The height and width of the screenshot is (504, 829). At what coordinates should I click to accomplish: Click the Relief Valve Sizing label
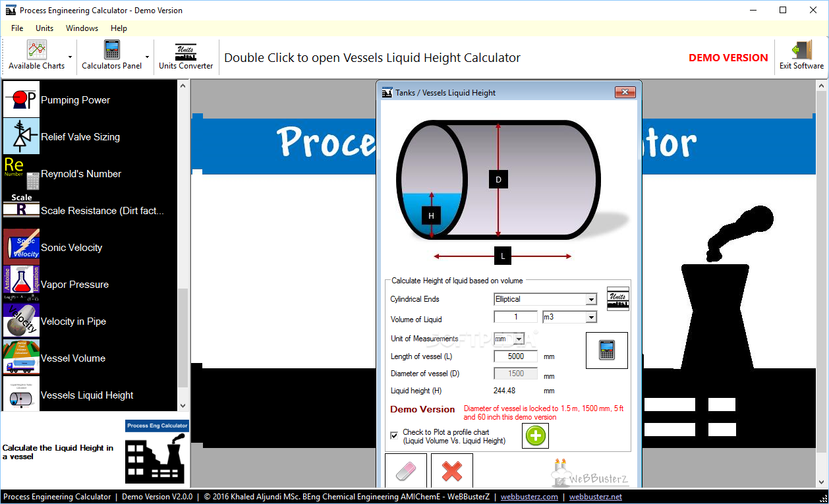pos(80,137)
